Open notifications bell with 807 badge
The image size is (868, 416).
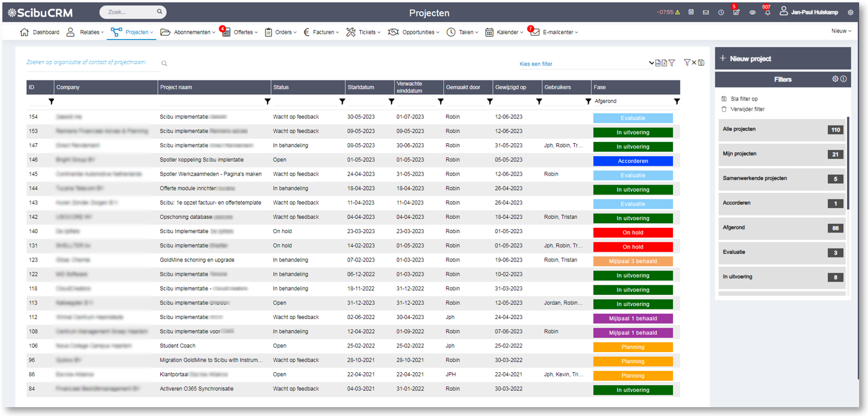[767, 12]
